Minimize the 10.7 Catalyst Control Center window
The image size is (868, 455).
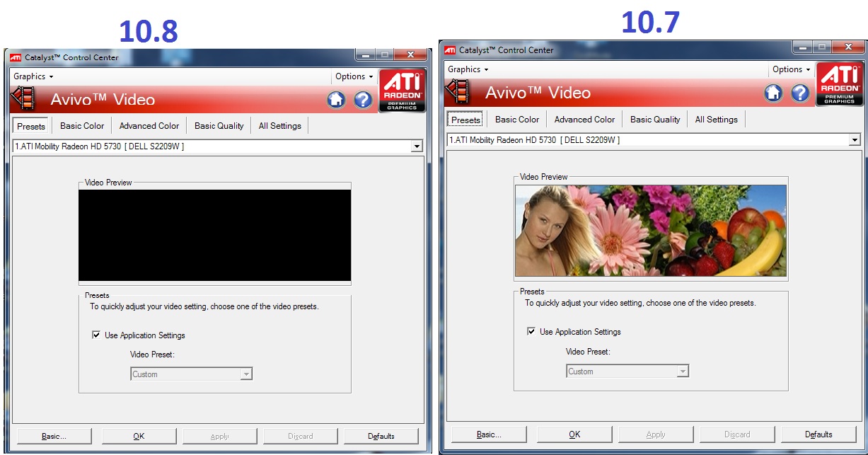coord(802,47)
